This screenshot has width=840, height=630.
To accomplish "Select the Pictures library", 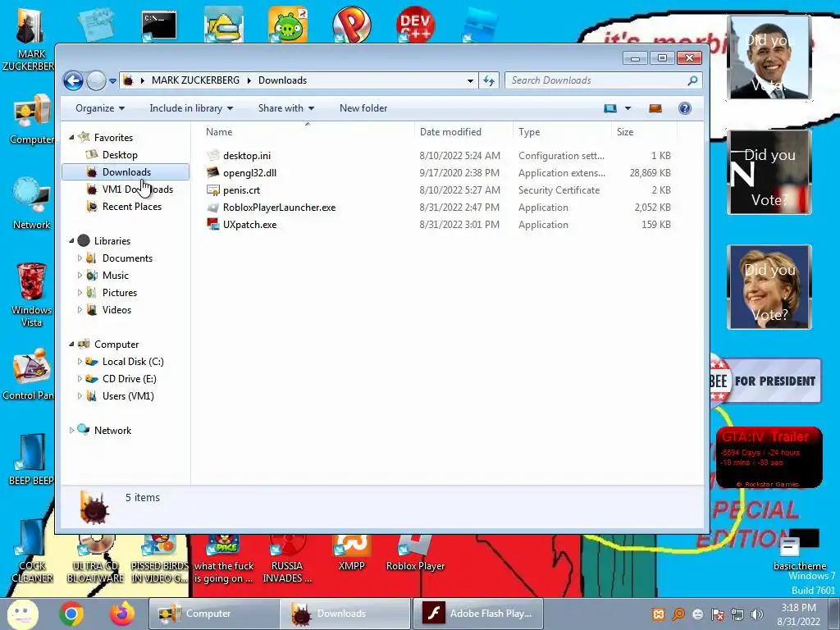I will pyautogui.click(x=120, y=293).
